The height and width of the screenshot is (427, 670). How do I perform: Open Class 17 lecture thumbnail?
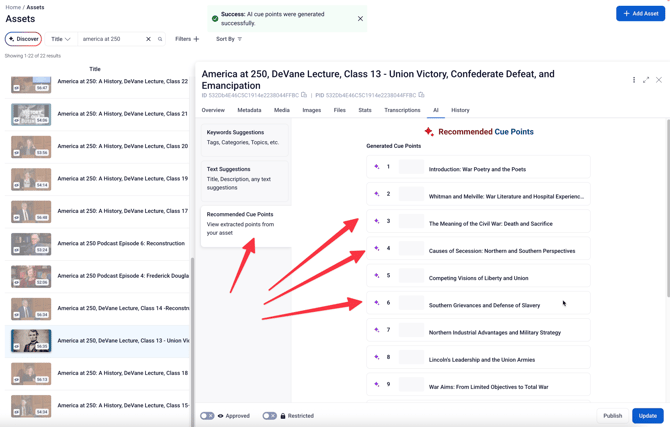[x=31, y=212]
